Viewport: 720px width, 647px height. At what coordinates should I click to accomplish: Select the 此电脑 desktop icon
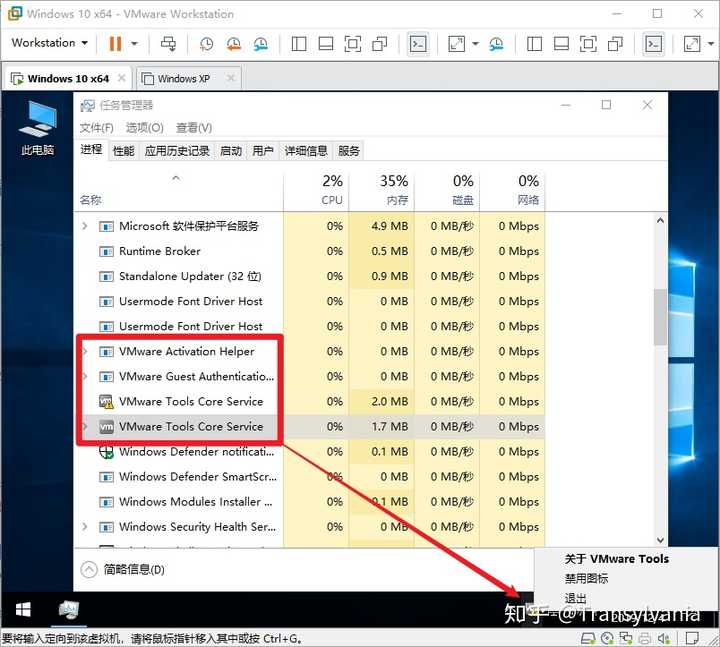[x=38, y=128]
